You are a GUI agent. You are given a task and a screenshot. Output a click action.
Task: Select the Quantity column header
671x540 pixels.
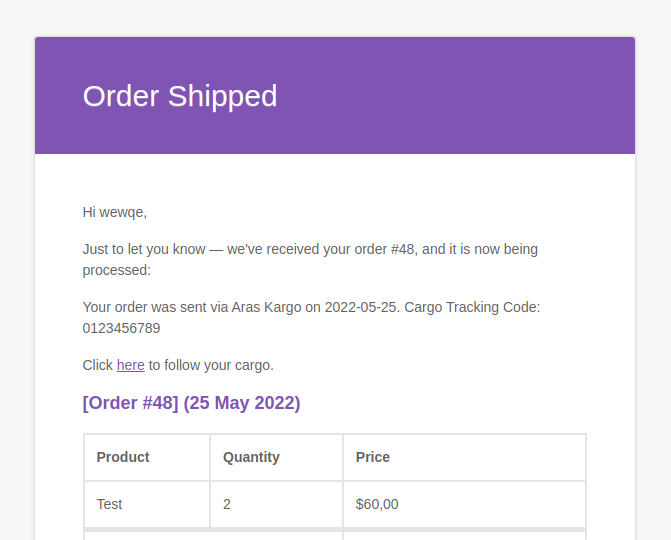276,457
